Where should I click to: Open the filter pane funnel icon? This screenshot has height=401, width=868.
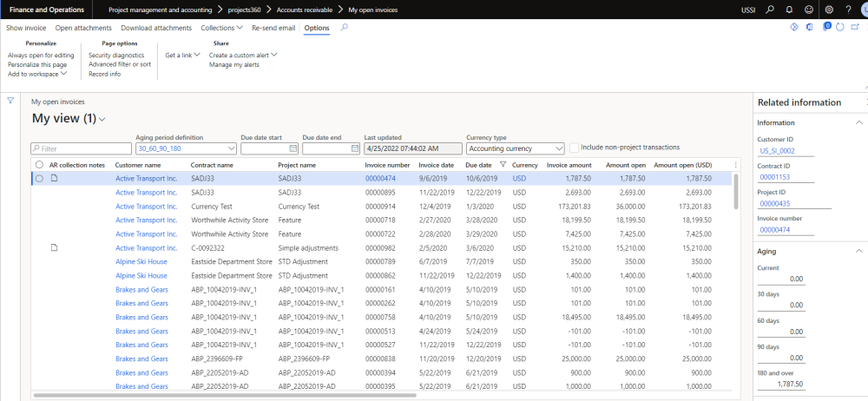point(10,101)
